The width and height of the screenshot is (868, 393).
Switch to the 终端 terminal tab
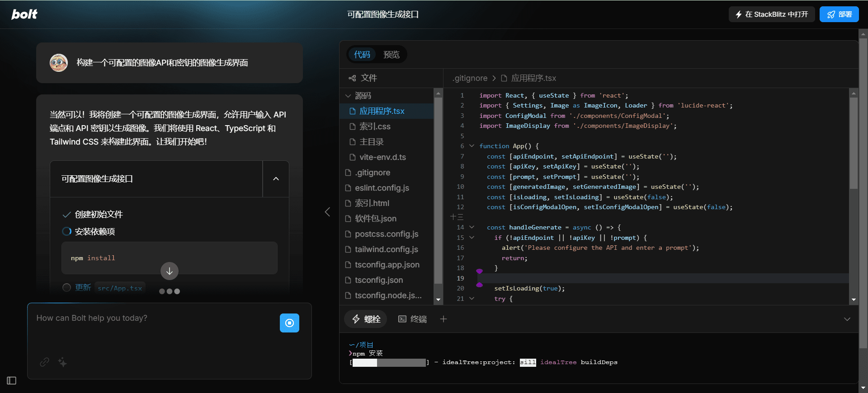click(x=412, y=319)
